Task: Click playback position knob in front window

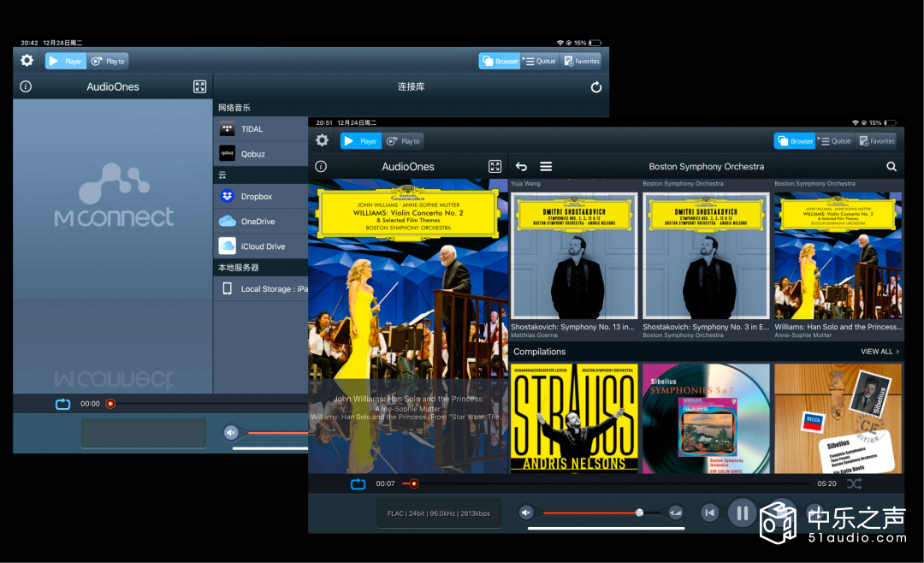Action: point(414,484)
